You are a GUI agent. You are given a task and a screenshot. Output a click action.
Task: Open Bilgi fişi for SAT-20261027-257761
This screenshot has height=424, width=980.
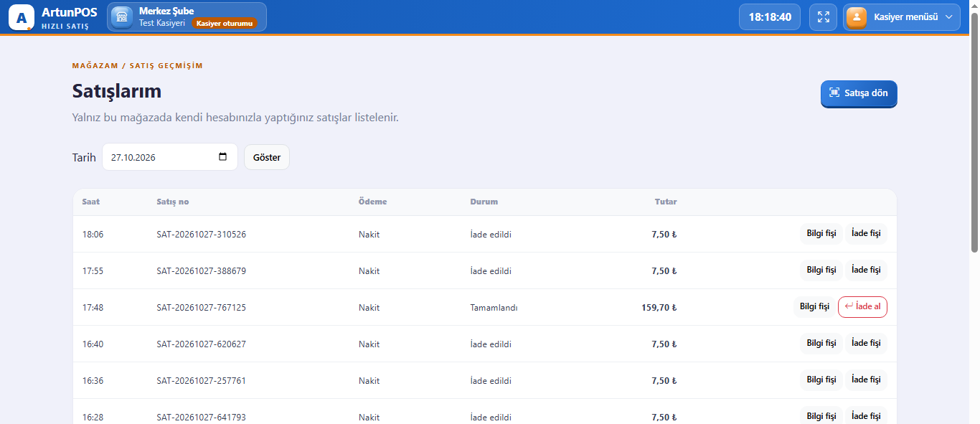[x=821, y=380]
